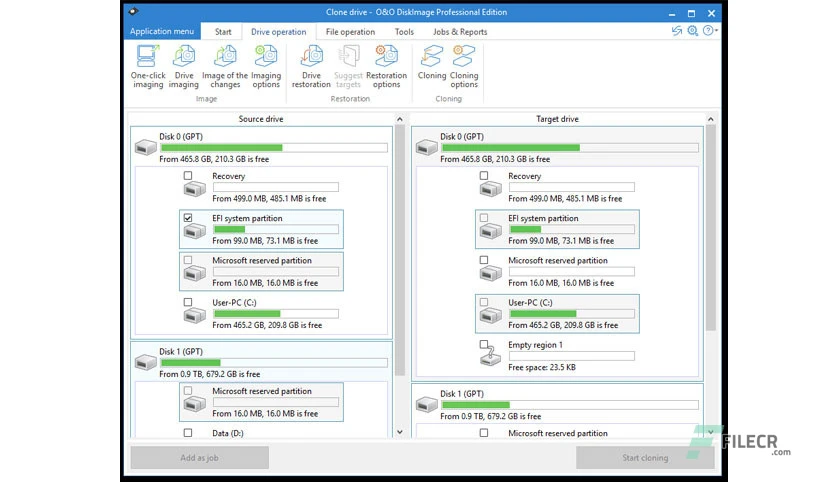836x484 pixels.
Task: Click up arrow of Target drive scrollbar
Action: pyautogui.click(x=710, y=119)
